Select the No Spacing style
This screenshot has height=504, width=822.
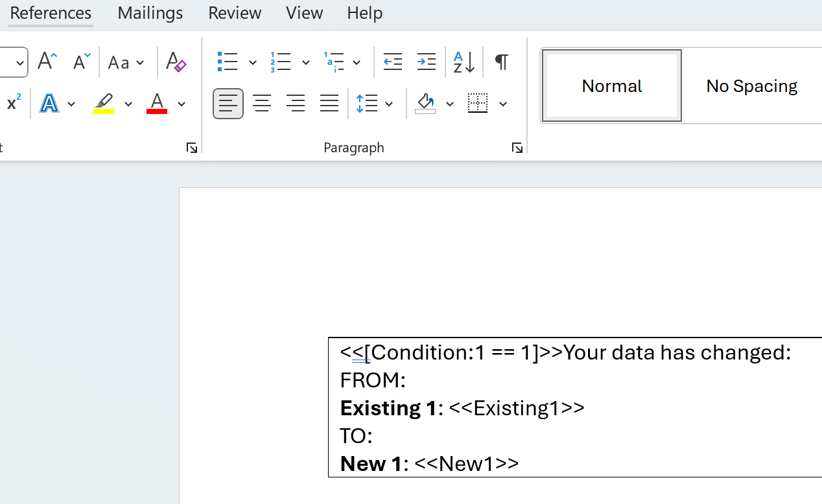(751, 86)
